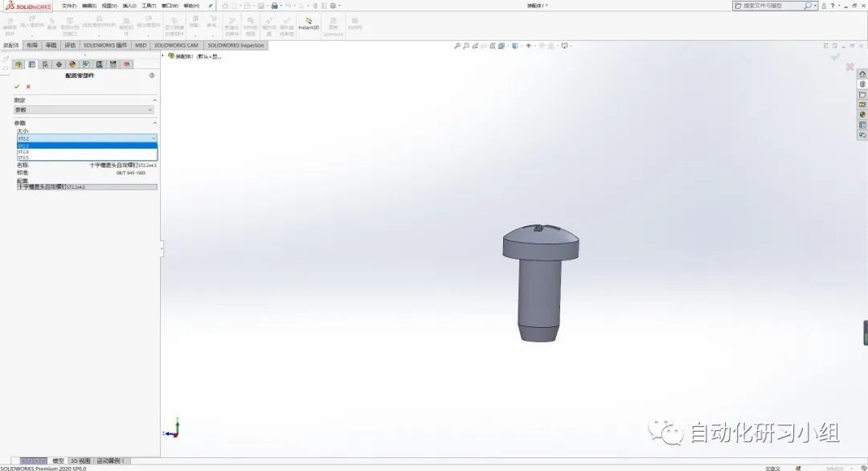Open the 窗口(W) menu
This screenshot has height=471, width=868.
170,6
